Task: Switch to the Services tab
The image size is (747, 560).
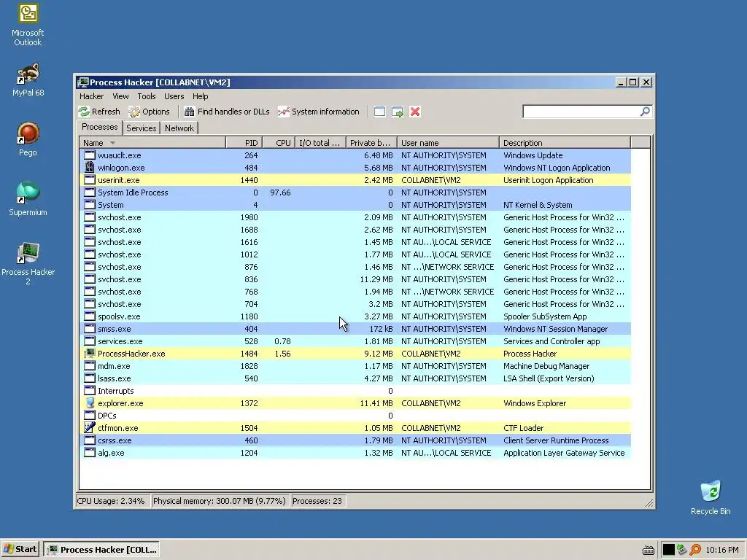Action: coord(141,128)
